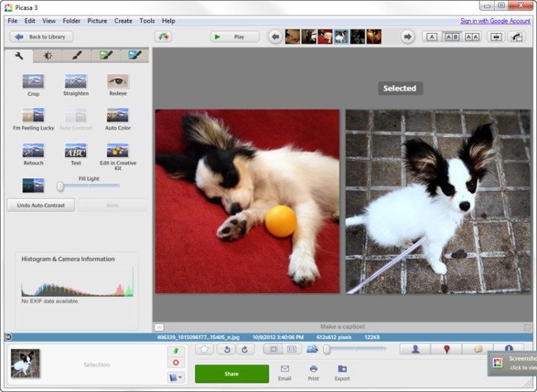Choose the Redeye fix tool
Viewport: 537px width, 392px height.
click(x=118, y=82)
